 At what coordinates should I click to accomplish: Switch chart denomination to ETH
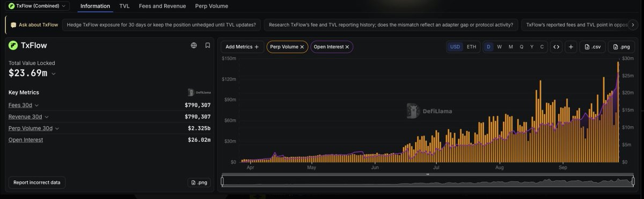click(x=471, y=47)
